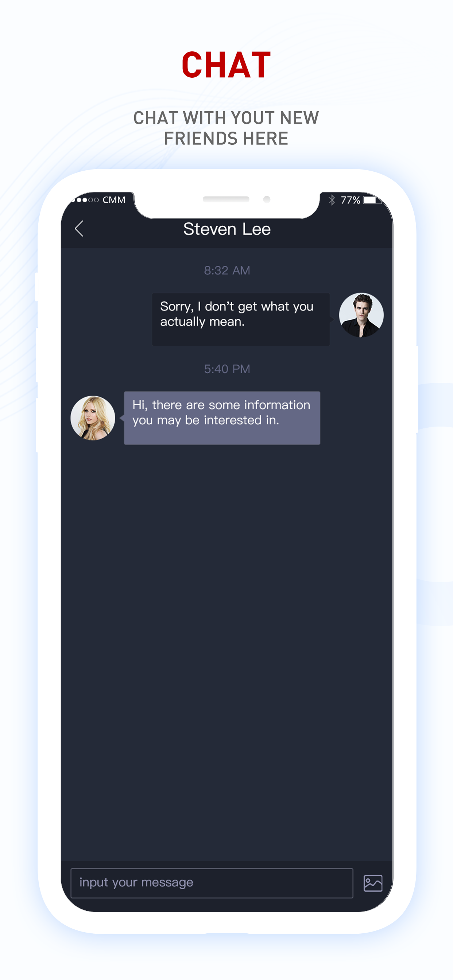Click the CMM carrier label
The width and height of the screenshot is (453, 980).
click(x=114, y=200)
